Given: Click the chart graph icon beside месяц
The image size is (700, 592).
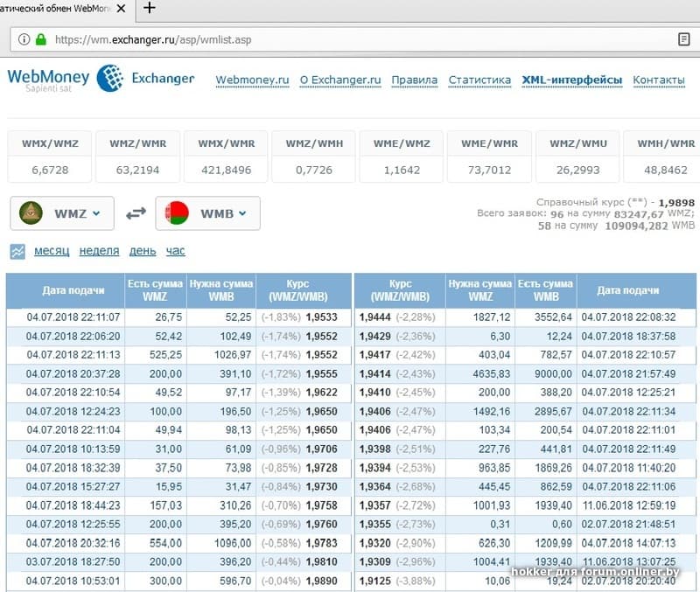Looking at the screenshot, I should coord(17,252).
